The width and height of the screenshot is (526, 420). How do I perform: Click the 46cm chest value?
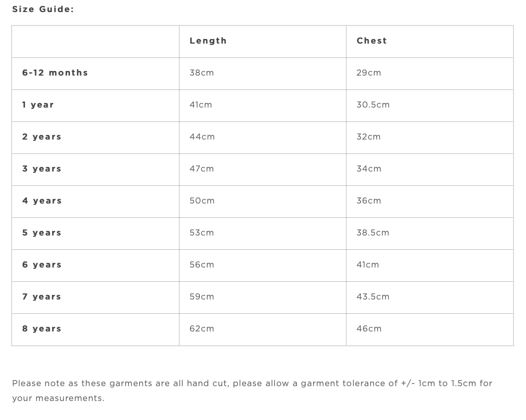point(369,329)
